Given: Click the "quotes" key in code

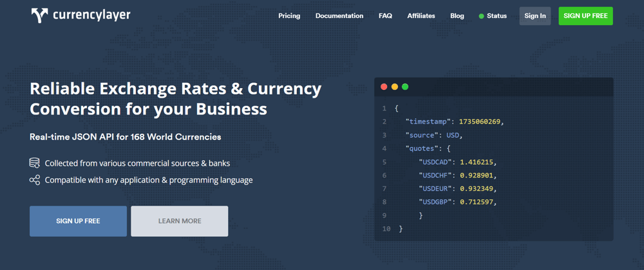Looking at the screenshot, I should coord(421,148).
